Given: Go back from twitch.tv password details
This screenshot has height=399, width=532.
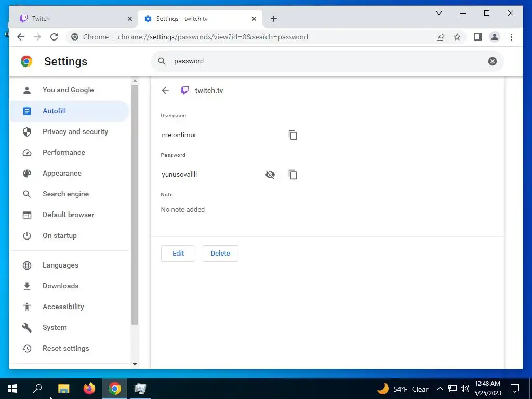Looking at the screenshot, I should [165, 90].
